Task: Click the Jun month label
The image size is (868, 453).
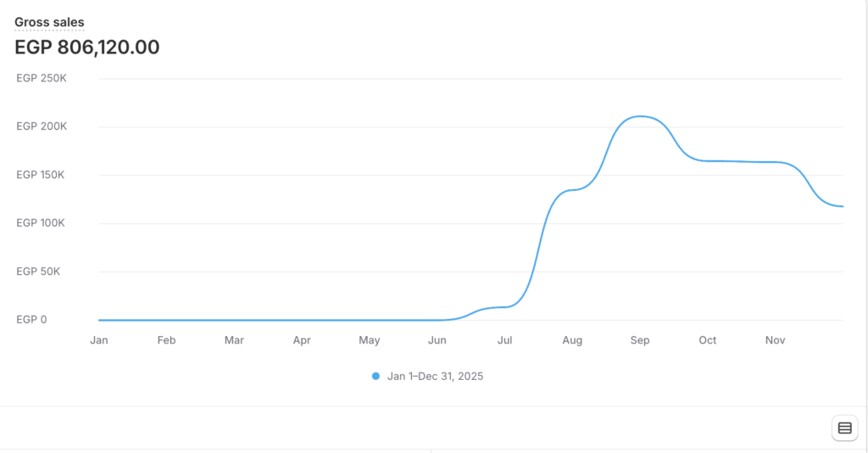Action: point(437,340)
